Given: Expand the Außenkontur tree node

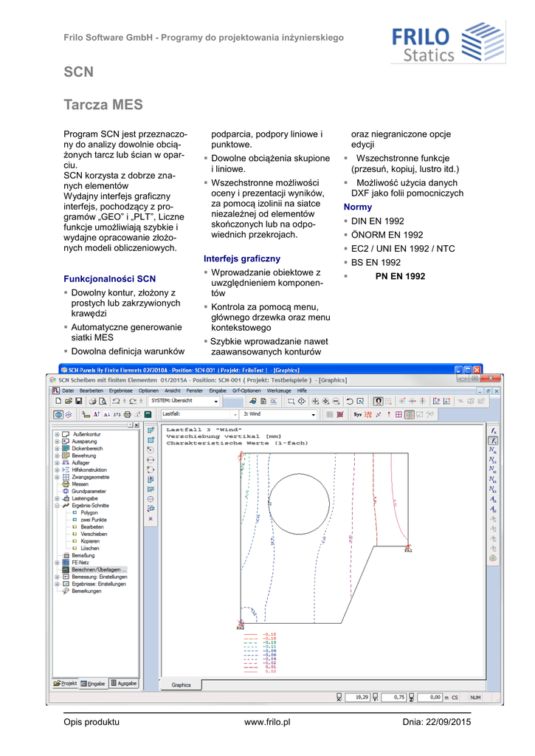Looking at the screenshot, I should [57, 434].
